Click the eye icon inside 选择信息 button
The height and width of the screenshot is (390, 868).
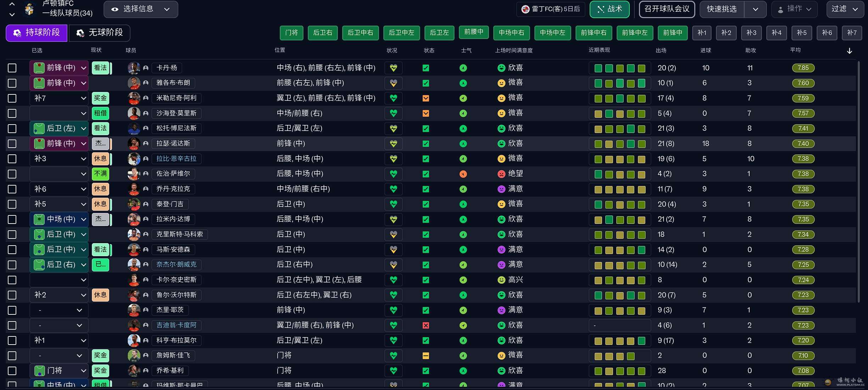tap(115, 9)
